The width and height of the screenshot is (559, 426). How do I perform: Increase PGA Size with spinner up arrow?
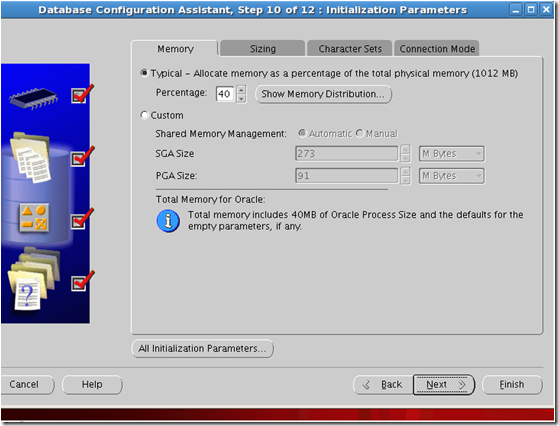(x=405, y=171)
